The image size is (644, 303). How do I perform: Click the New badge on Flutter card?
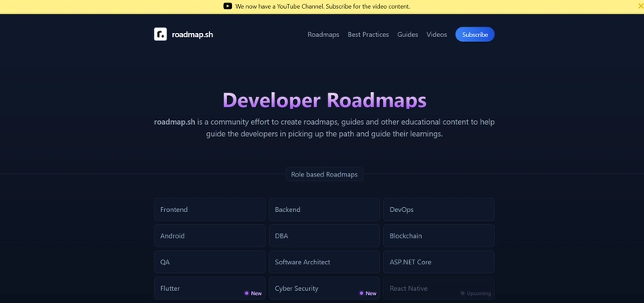(x=253, y=293)
